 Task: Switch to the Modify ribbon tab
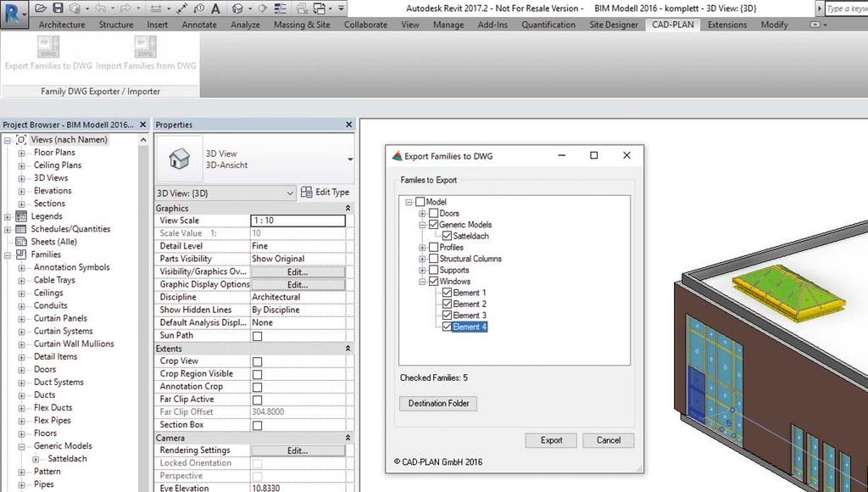[x=774, y=25]
